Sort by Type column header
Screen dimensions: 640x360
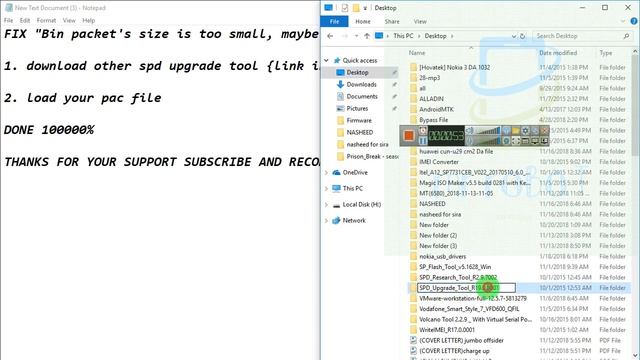(x=606, y=53)
